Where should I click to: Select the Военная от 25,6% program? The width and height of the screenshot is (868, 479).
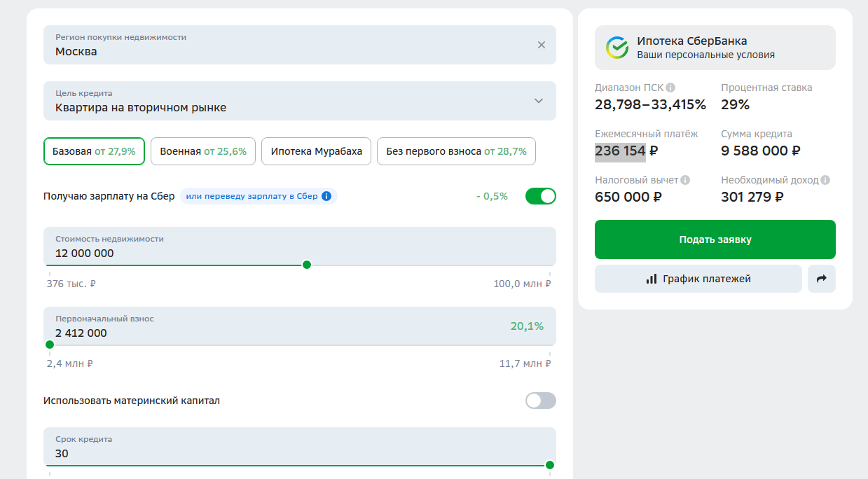(203, 151)
